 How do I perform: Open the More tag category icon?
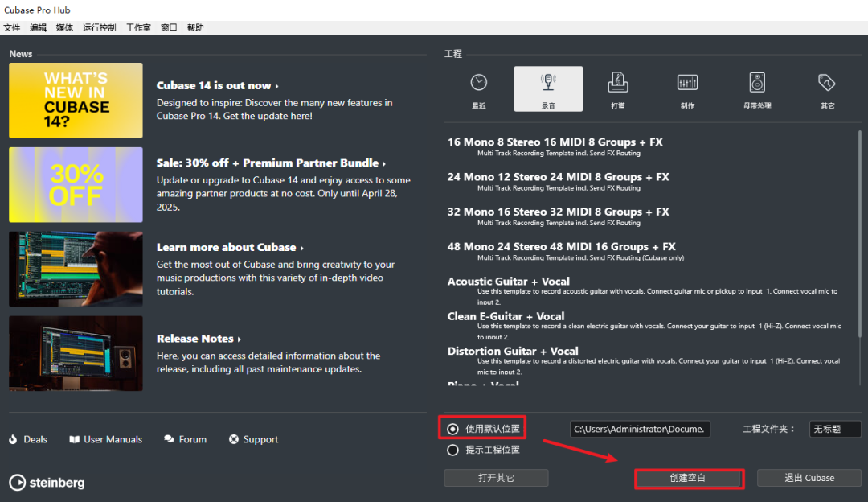tap(826, 83)
